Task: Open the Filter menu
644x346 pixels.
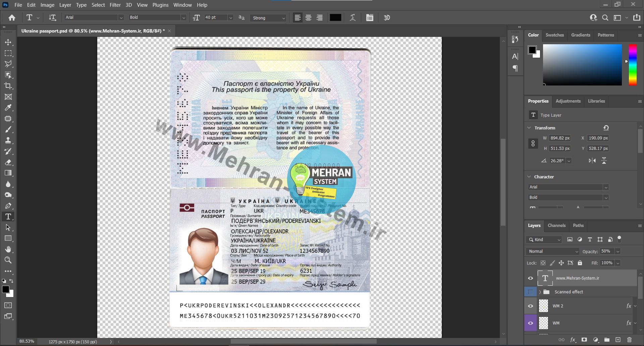Action: point(115,5)
